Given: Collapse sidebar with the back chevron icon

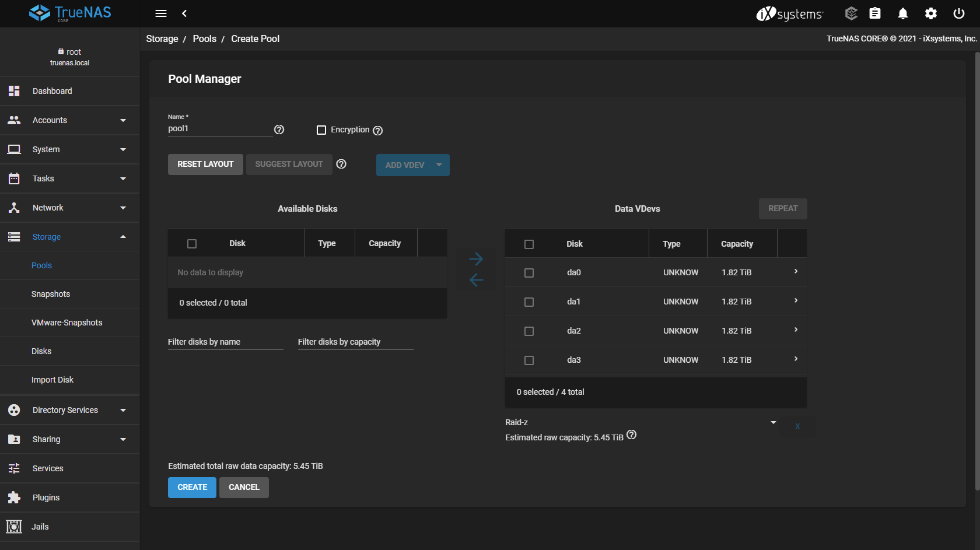Looking at the screenshot, I should pos(184,13).
